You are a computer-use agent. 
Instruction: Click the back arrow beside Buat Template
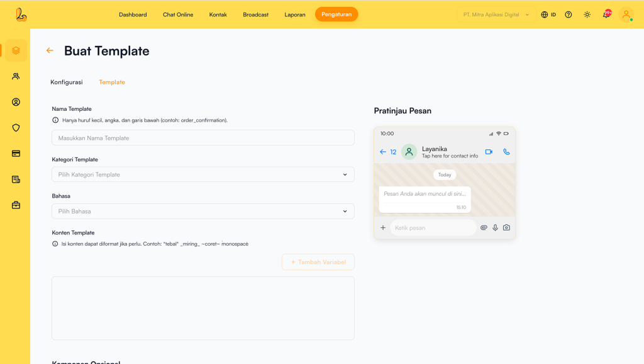(50, 51)
